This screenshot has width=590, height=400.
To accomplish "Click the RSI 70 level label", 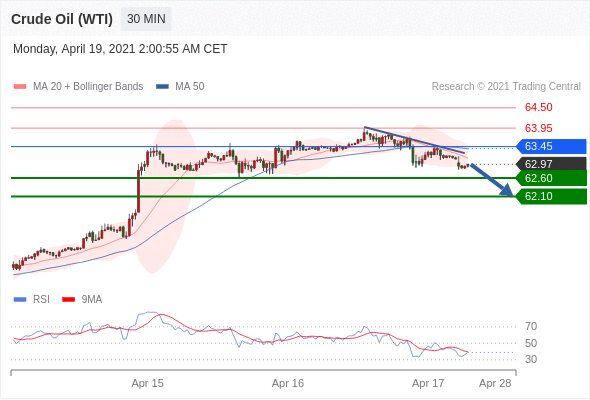I will click(531, 326).
